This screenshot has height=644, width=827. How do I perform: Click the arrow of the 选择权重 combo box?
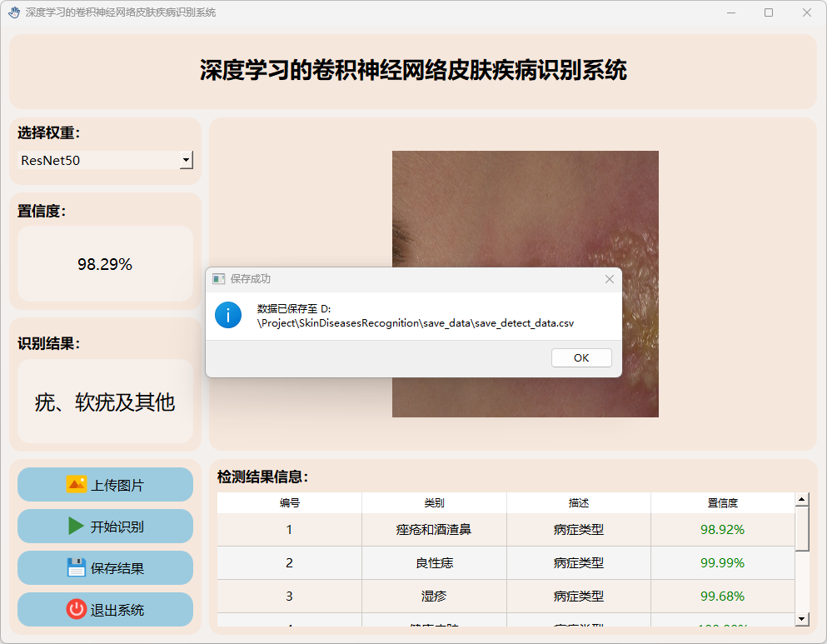[x=187, y=160]
